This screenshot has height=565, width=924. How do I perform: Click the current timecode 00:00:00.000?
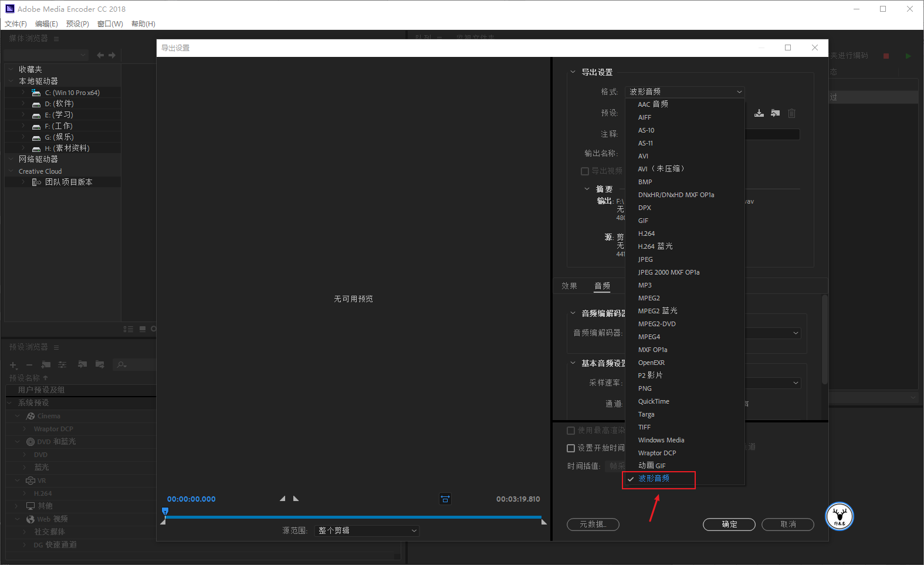click(191, 499)
